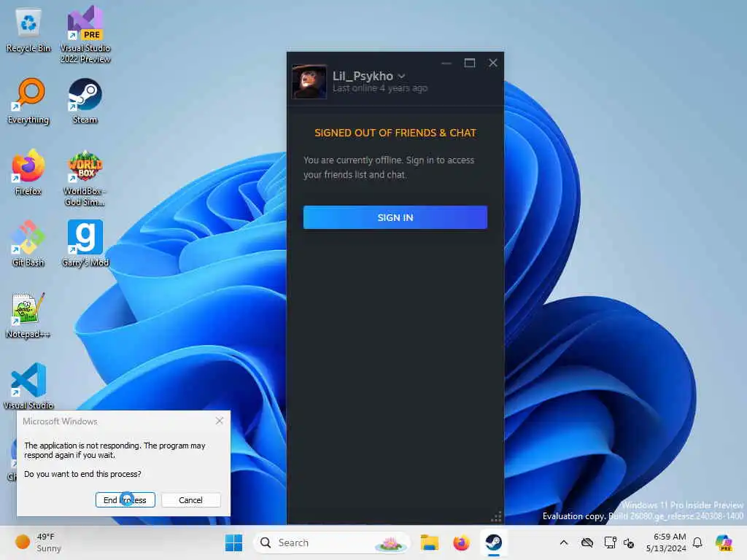Click the 'Last online 4 years ago' text
This screenshot has width=747, height=560.
[x=379, y=88]
